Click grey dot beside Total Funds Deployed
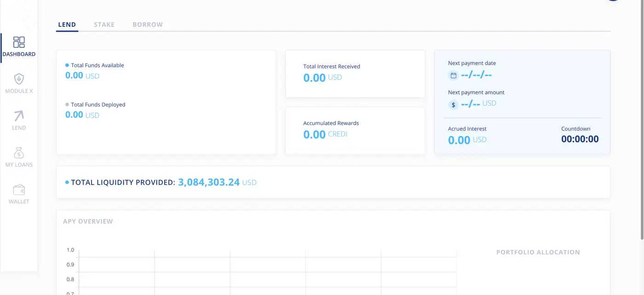This screenshot has width=644, height=295. coord(67,105)
